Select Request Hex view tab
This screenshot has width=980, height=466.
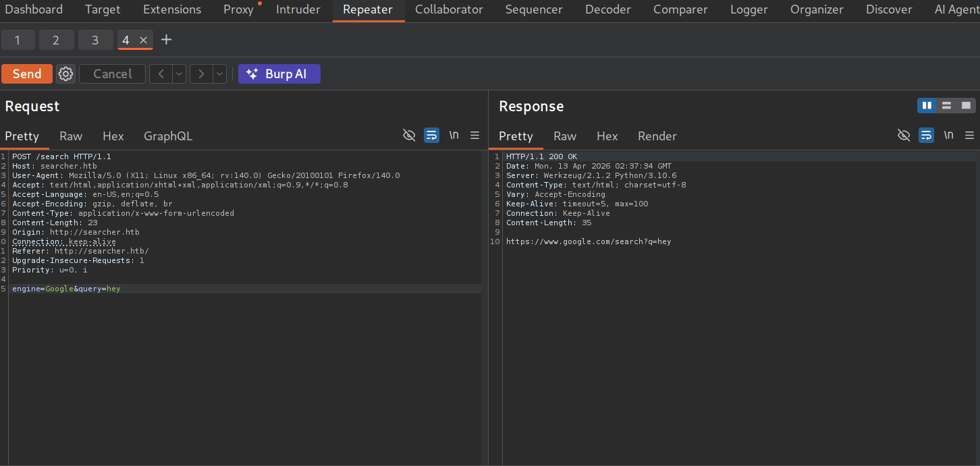(113, 136)
